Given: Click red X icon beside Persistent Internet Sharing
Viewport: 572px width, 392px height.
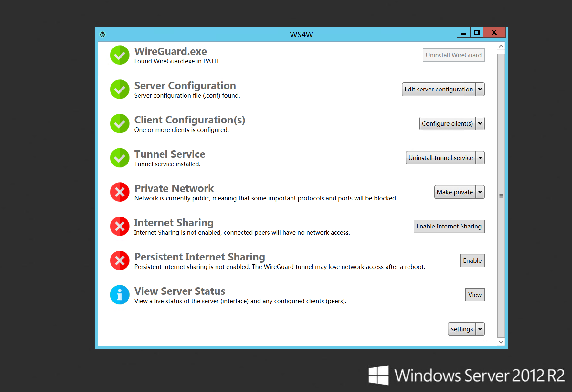Looking at the screenshot, I should coord(120,261).
